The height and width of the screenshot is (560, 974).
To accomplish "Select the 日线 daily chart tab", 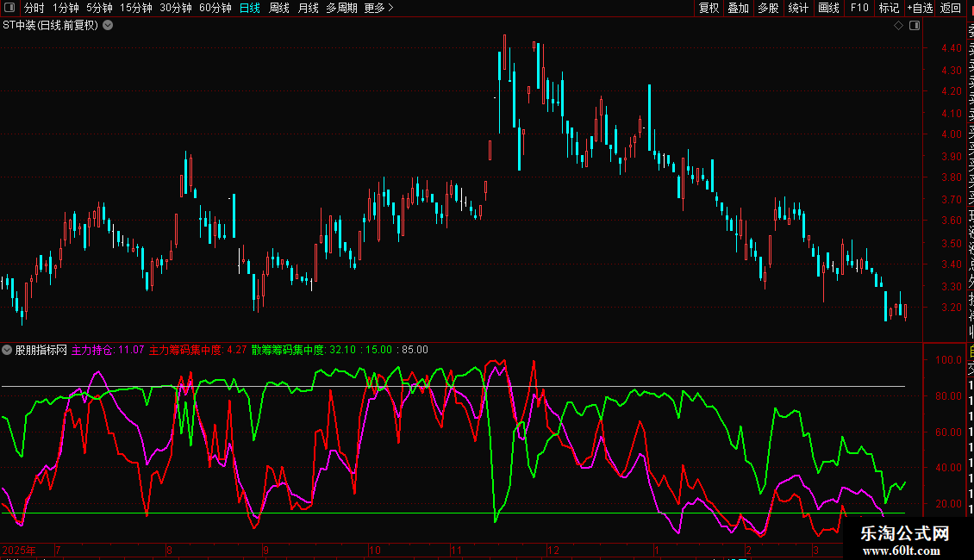I will click(x=250, y=8).
